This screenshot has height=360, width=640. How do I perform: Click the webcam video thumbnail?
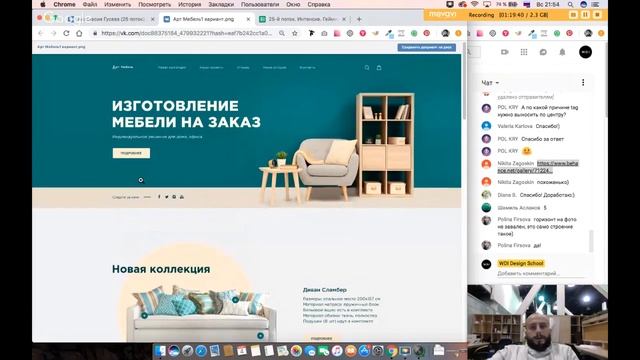pyautogui.click(x=537, y=322)
